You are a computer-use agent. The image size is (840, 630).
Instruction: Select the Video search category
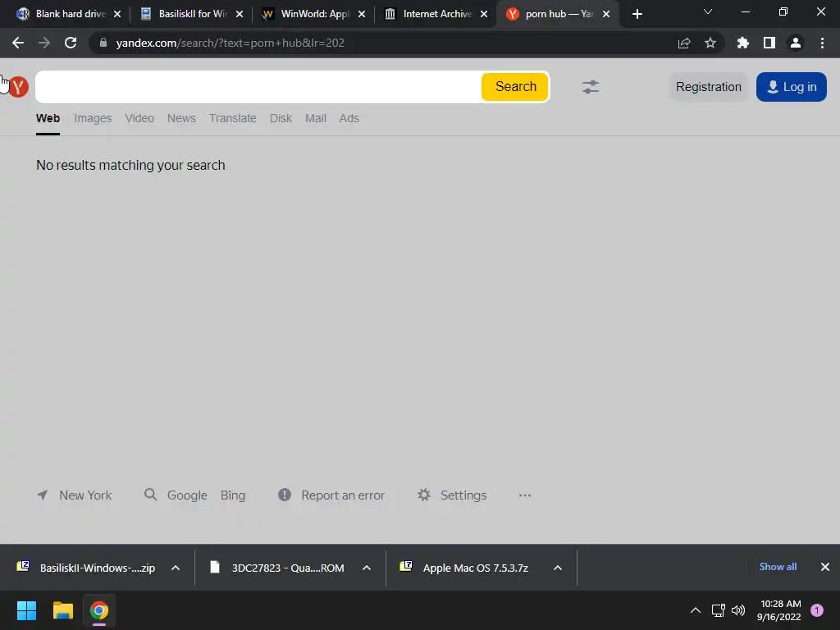(139, 118)
